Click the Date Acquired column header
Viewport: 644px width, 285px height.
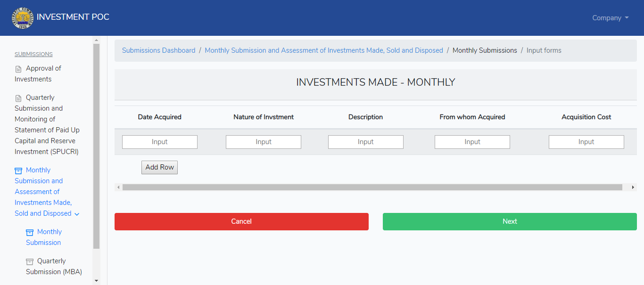(159, 117)
